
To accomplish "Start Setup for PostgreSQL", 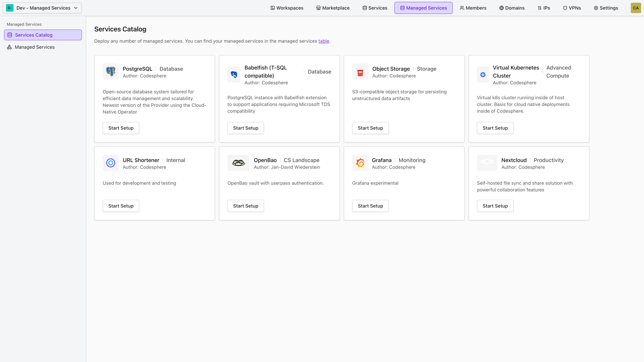I will 121,128.
